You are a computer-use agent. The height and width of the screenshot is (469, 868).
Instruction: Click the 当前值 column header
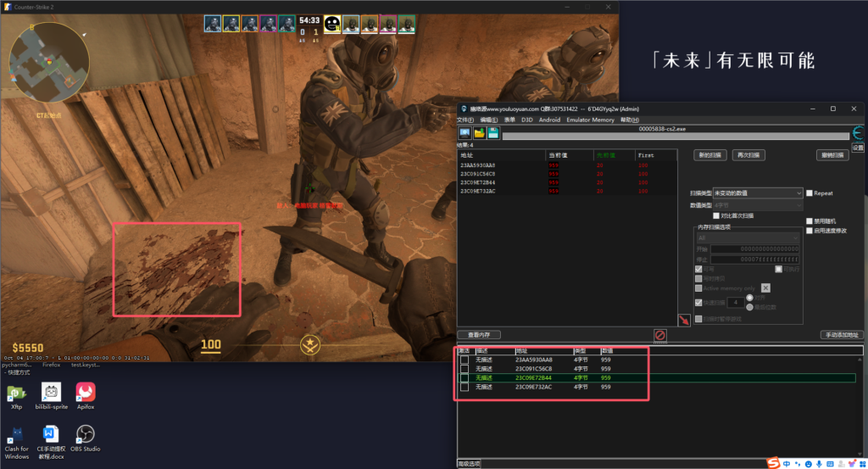coord(569,155)
